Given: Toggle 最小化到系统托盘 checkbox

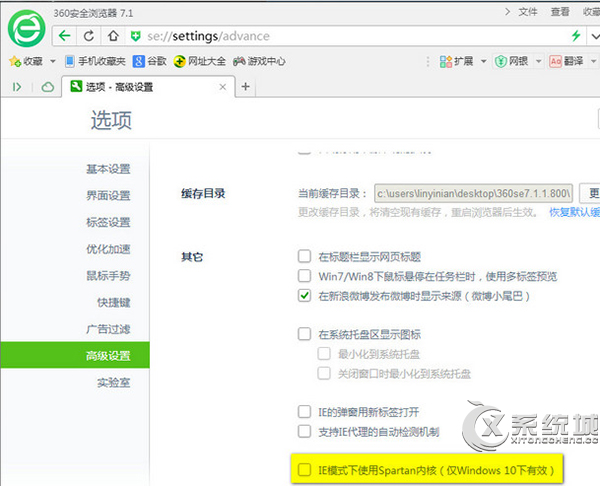Looking at the screenshot, I should [324, 354].
